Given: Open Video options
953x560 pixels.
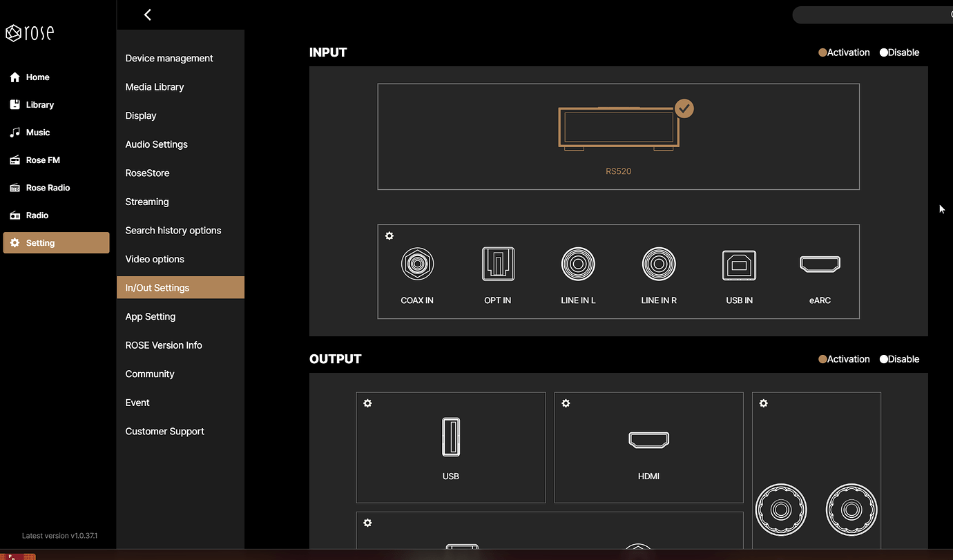Looking at the screenshot, I should pyautogui.click(x=180, y=259).
